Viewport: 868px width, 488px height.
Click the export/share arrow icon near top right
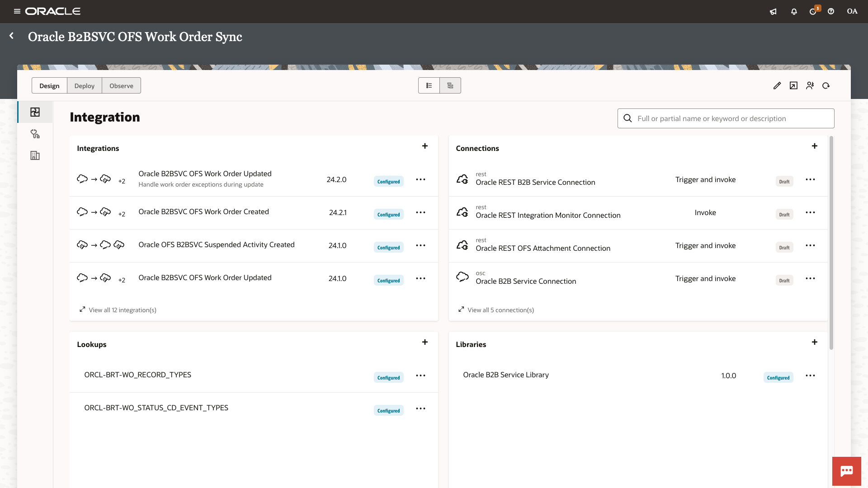pos(793,85)
